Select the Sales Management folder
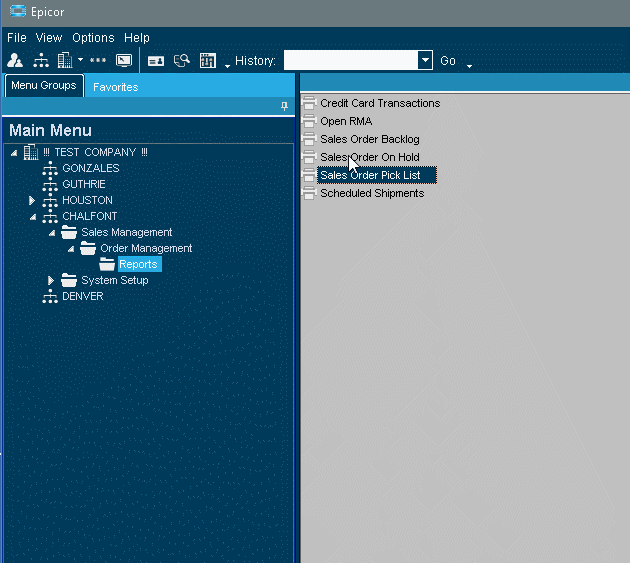 pos(127,232)
